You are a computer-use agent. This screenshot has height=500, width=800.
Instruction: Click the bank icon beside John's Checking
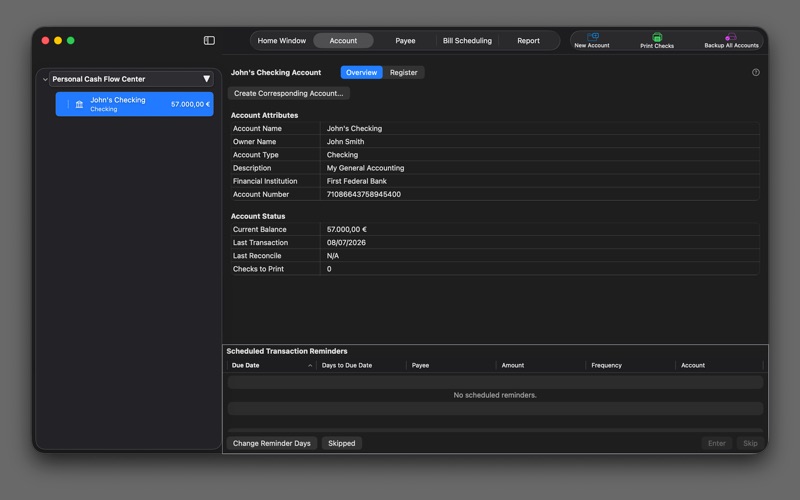coord(79,104)
